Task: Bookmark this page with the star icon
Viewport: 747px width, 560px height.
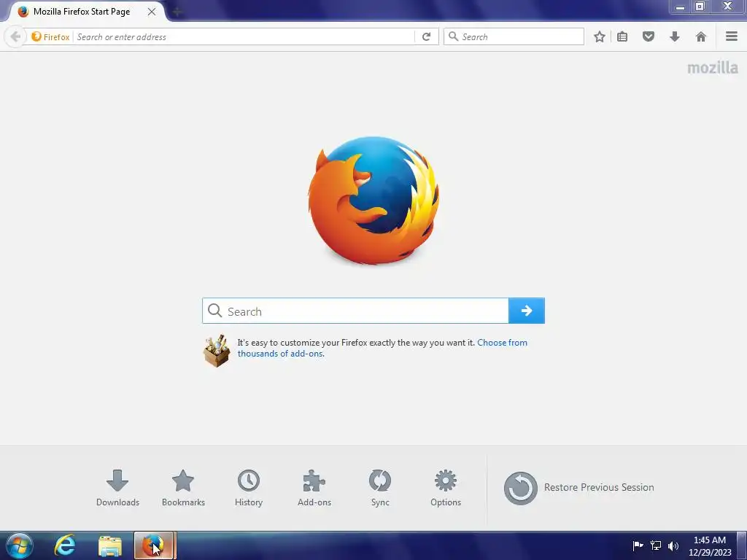Action: point(600,36)
